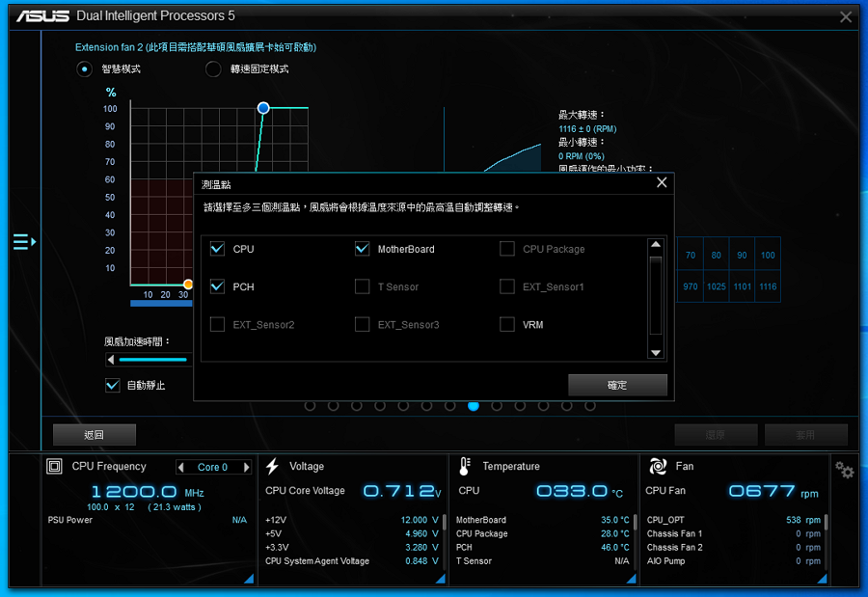Image resolution: width=868 pixels, height=597 pixels.
Task: Close Dual Intelligent Processors 5 window
Action: click(845, 17)
